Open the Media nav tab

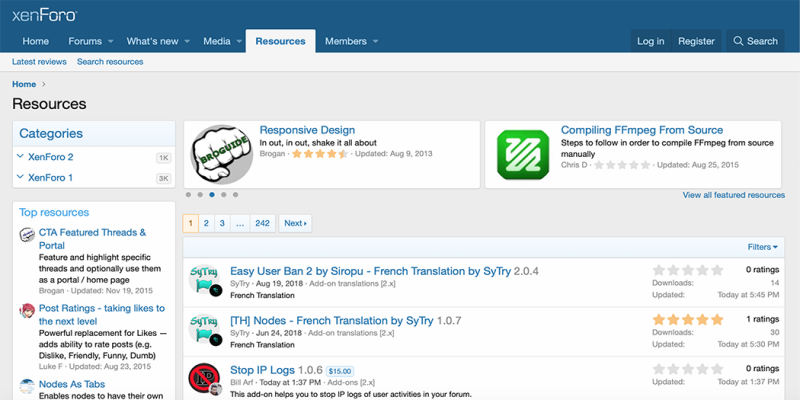(217, 41)
